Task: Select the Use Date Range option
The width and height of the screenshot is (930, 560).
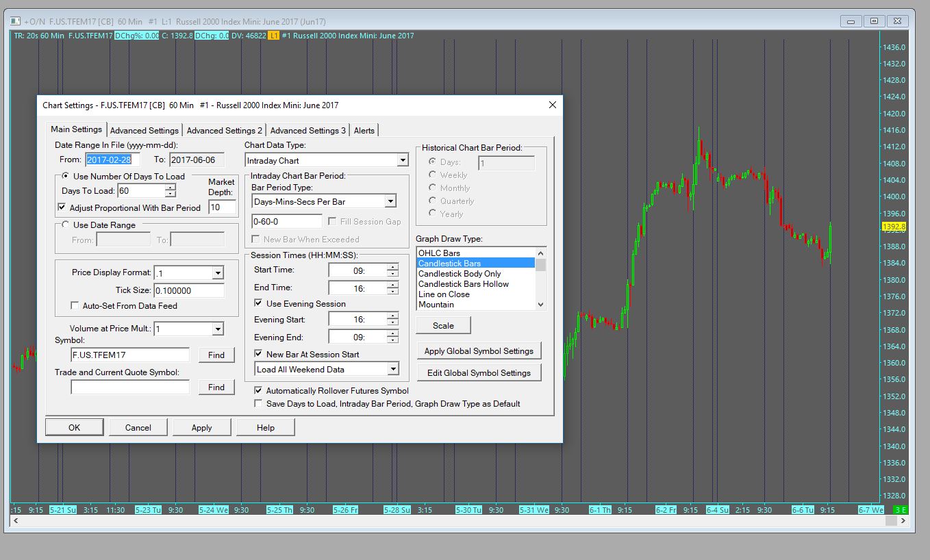Action: coord(66,225)
